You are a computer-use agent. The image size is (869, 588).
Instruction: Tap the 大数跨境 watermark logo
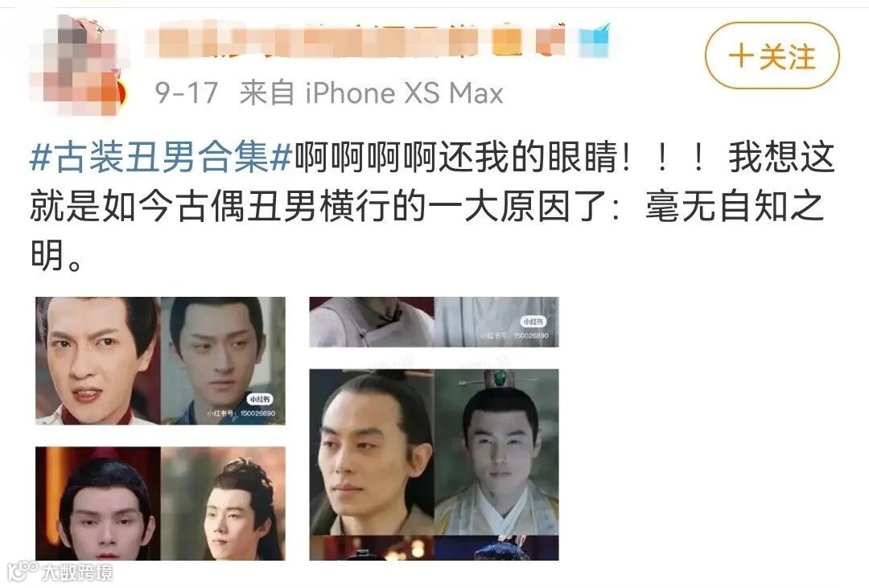coord(60,571)
